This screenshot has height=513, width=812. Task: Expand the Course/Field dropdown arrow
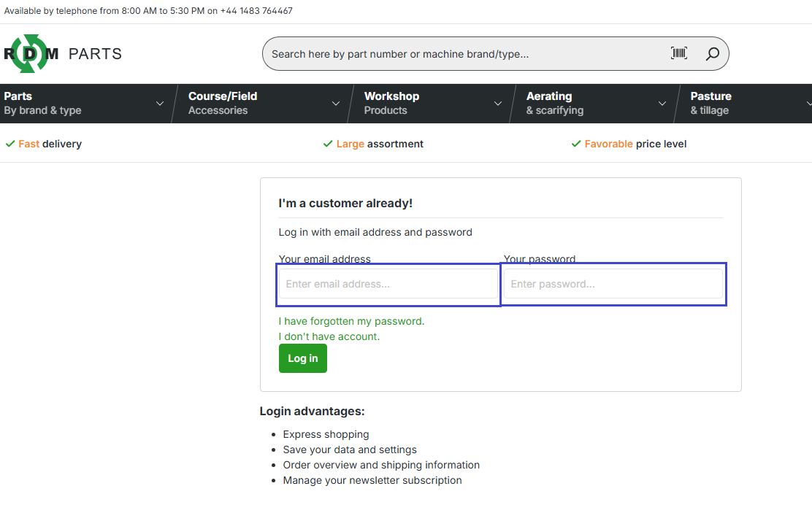[336, 104]
